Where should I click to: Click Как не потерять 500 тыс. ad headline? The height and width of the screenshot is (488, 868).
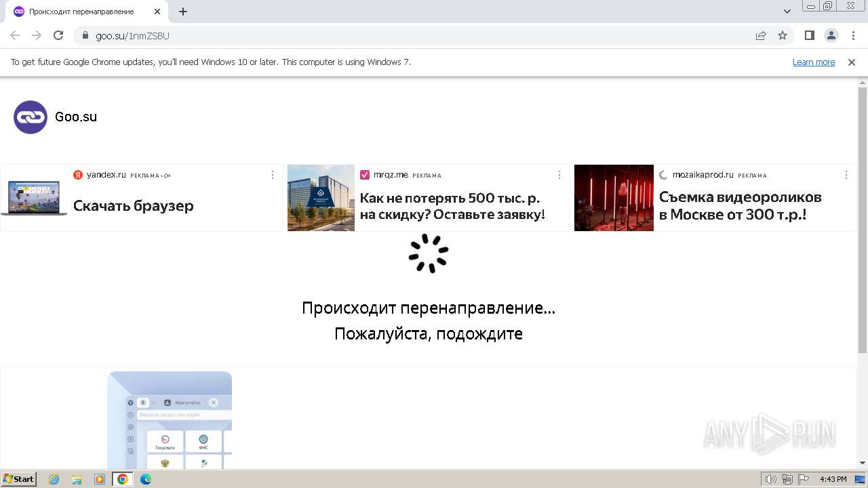tap(452, 206)
